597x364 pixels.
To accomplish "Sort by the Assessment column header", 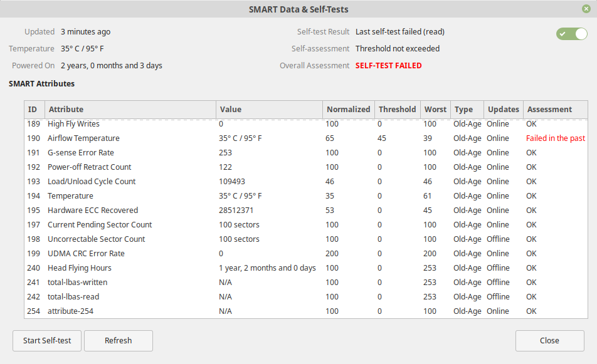I will (556, 110).
